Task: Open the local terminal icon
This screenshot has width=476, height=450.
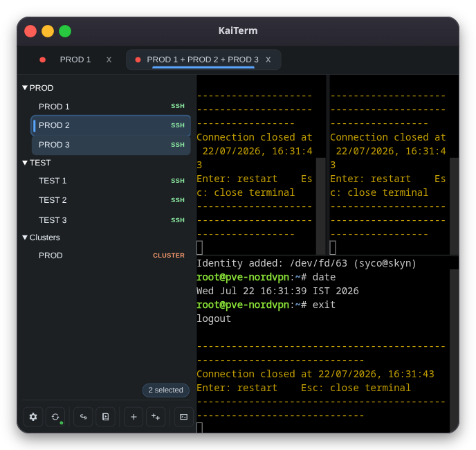Action: coord(183,417)
